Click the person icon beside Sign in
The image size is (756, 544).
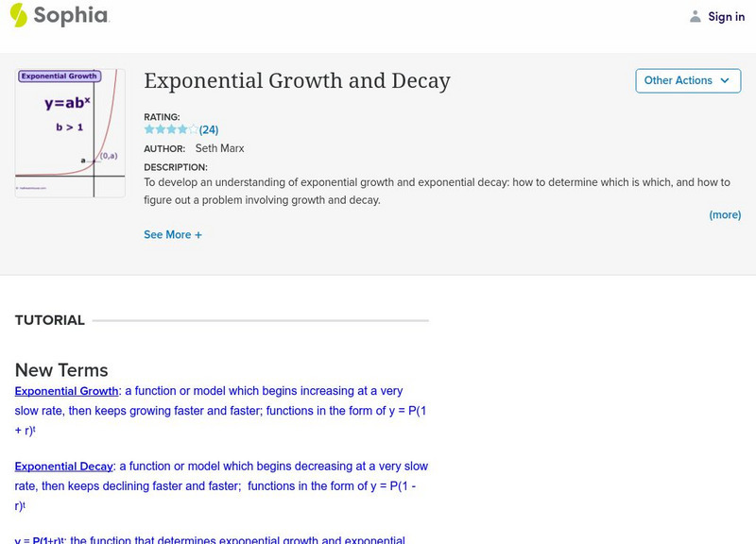pyautogui.click(x=696, y=16)
